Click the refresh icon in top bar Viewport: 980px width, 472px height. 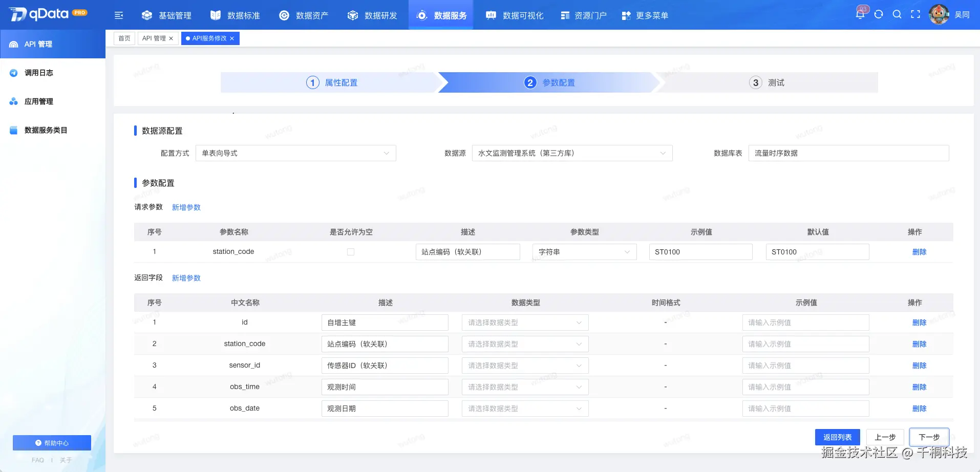pyautogui.click(x=879, y=14)
